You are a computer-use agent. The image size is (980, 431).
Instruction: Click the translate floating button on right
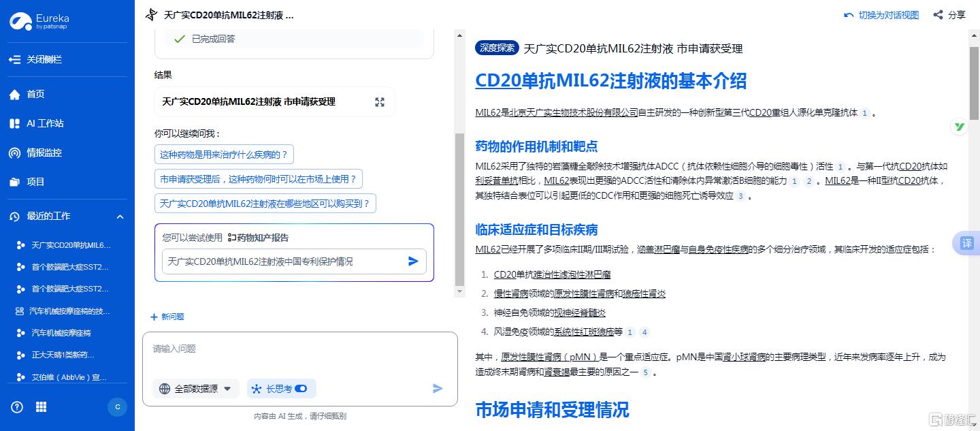click(x=966, y=243)
